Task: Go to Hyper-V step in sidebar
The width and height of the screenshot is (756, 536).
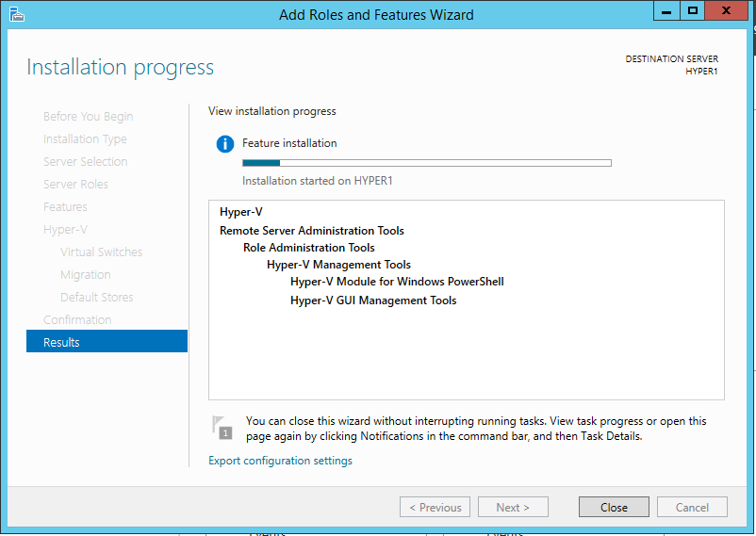Action: (65, 230)
